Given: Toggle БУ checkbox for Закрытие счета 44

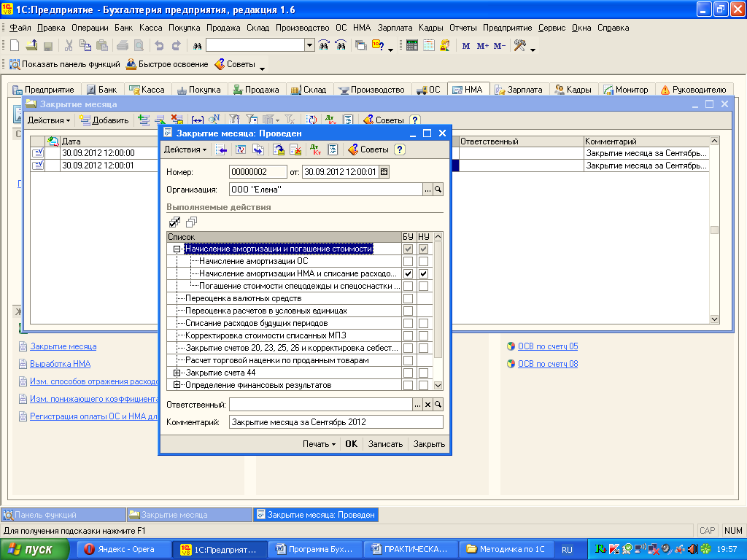Looking at the screenshot, I should [x=408, y=373].
